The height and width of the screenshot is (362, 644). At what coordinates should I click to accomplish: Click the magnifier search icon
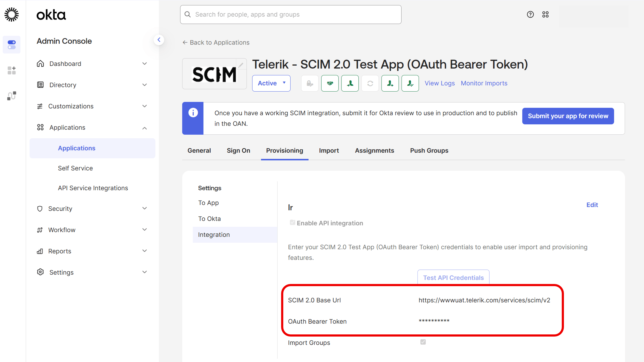(187, 15)
